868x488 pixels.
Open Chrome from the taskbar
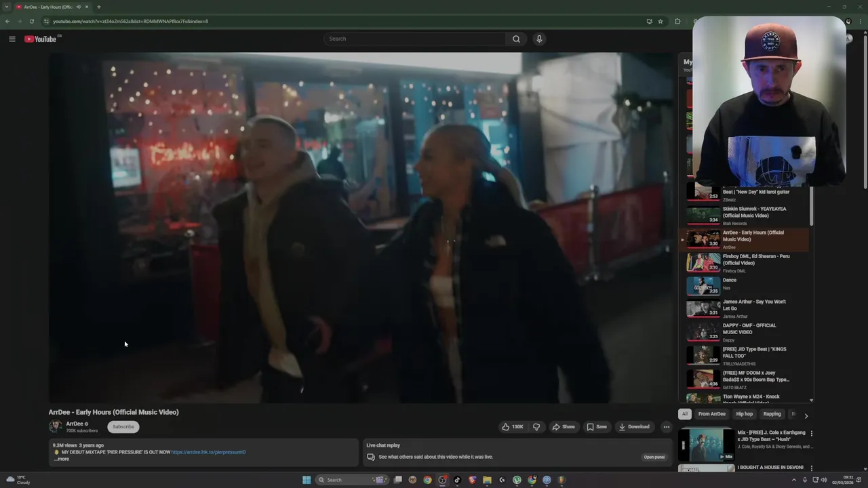(x=427, y=480)
